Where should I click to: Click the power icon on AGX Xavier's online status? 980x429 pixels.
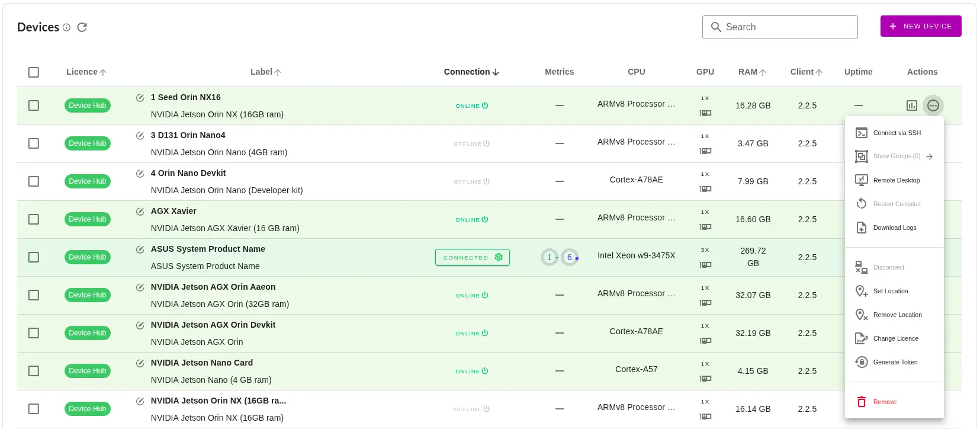pyautogui.click(x=485, y=219)
